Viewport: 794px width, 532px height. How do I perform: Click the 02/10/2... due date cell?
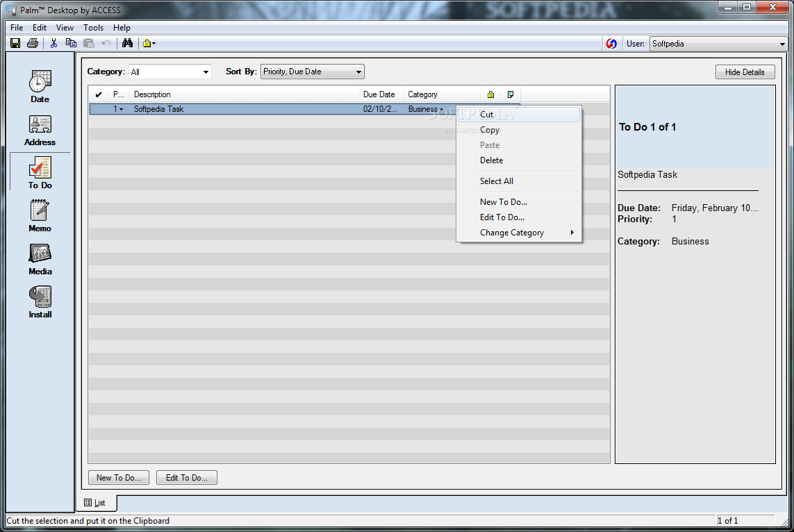tap(380, 109)
